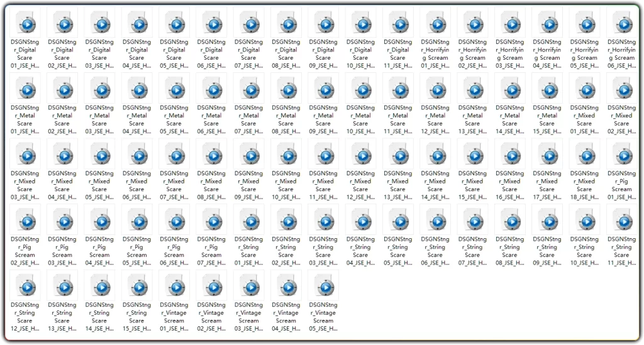The width and height of the screenshot is (644, 345).
Task: Click the Mixed Scare 16 file name label
Action: click(509, 185)
